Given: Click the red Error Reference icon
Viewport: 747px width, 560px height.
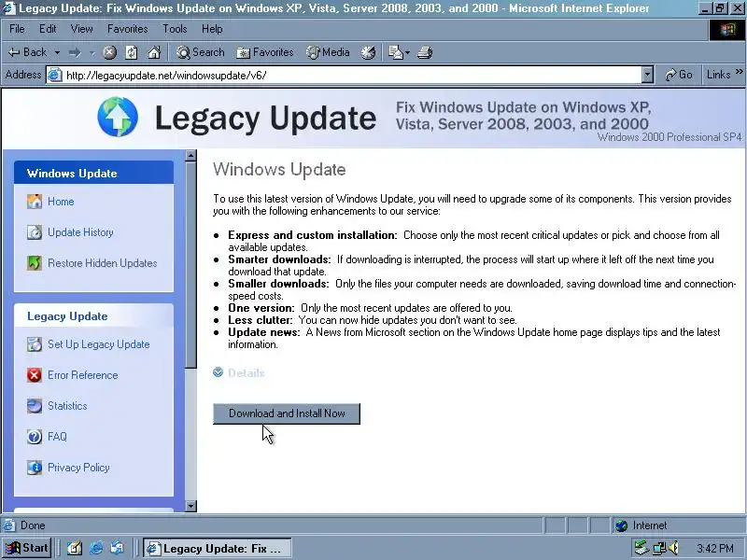Looking at the screenshot, I should (x=35, y=375).
